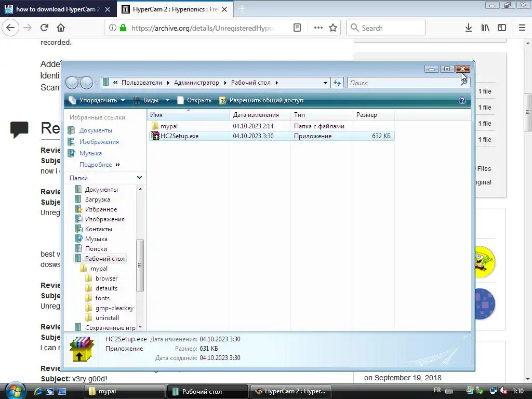Open the Виды dropdown arrow
532x399 pixels.
tap(167, 100)
